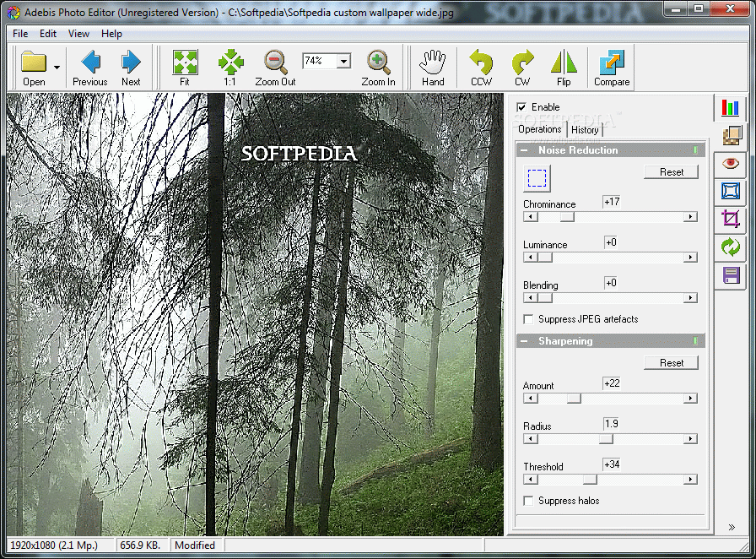Viewport: 756px width, 559px height.
Task: Rotate image clockwise with CW
Action: pyautogui.click(x=522, y=68)
